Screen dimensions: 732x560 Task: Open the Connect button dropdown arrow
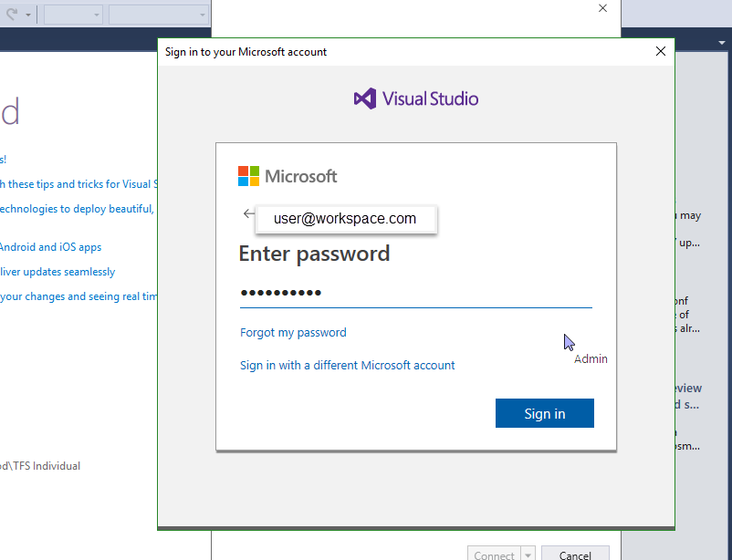tap(528, 554)
